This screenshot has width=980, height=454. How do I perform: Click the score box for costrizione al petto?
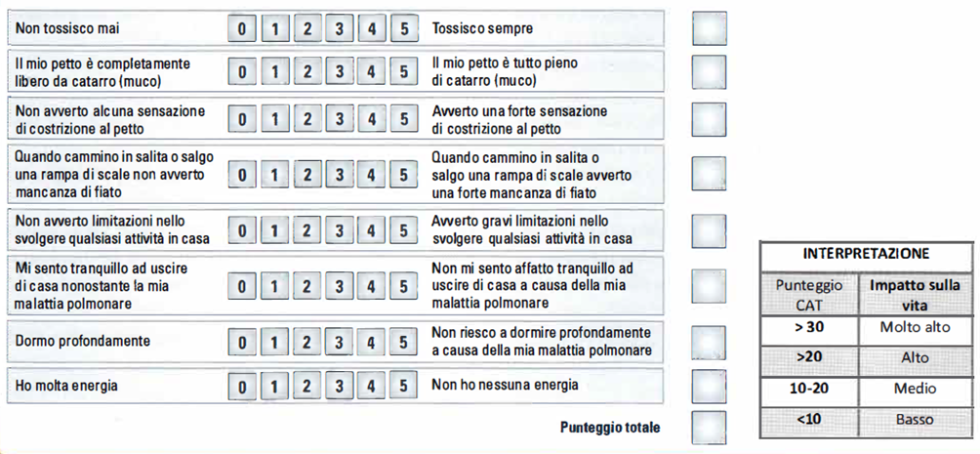tap(710, 118)
